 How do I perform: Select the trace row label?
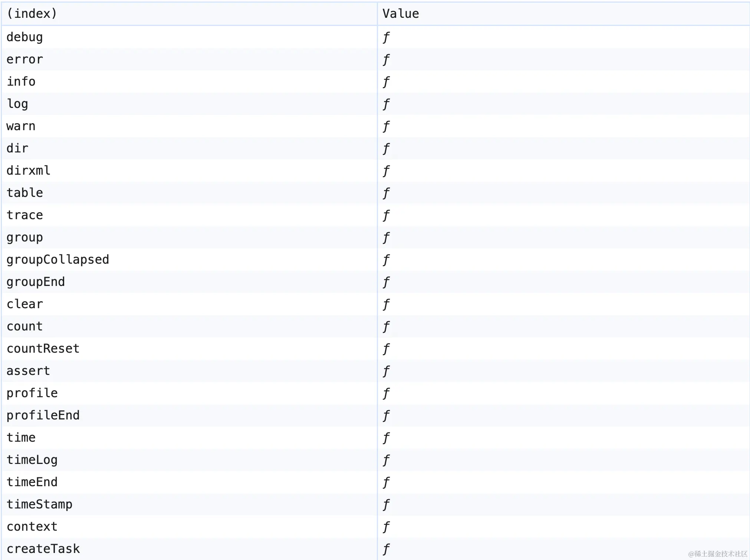click(x=24, y=215)
